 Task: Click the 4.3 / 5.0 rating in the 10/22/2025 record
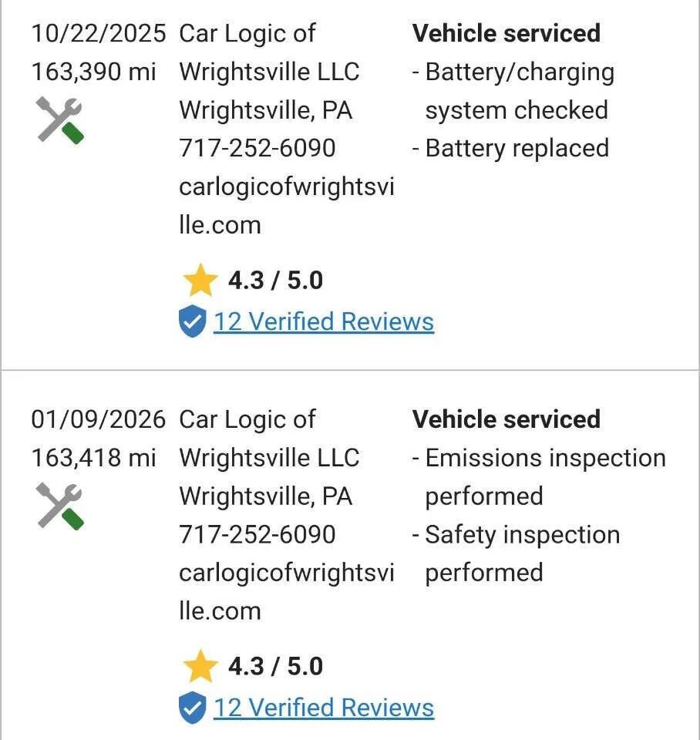coord(276,281)
